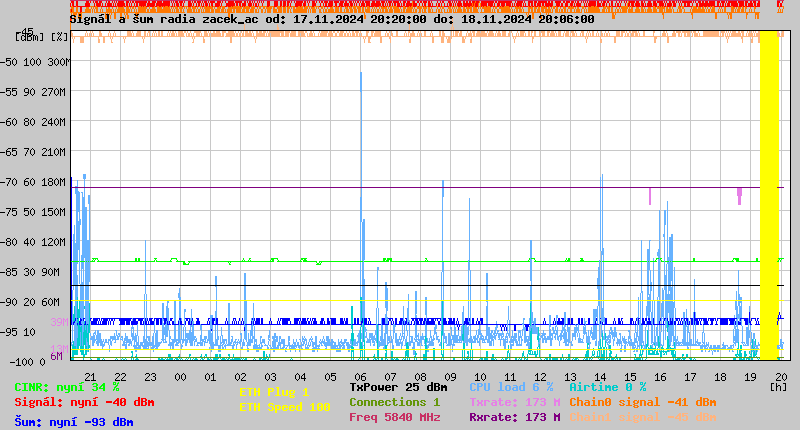
Task: Click the '-60 80 240M' y-axis label
Action: click(33, 122)
